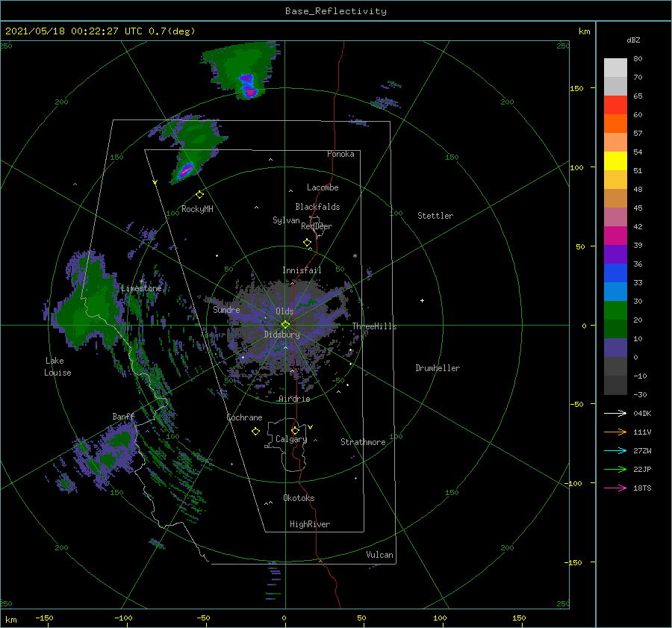
Task: Click the royal blue 33-36 dBZ swatch
Action: 615,273
